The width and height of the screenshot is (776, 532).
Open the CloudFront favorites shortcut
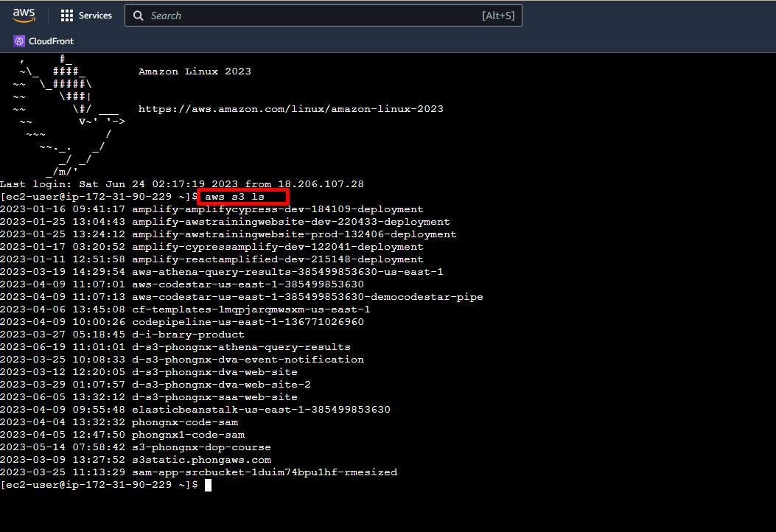click(51, 41)
